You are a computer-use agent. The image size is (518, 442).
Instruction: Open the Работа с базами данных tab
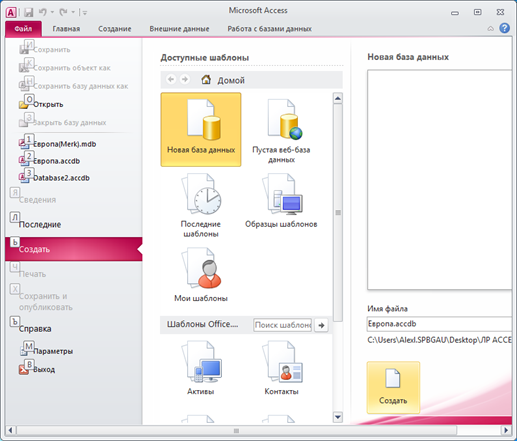(x=269, y=29)
